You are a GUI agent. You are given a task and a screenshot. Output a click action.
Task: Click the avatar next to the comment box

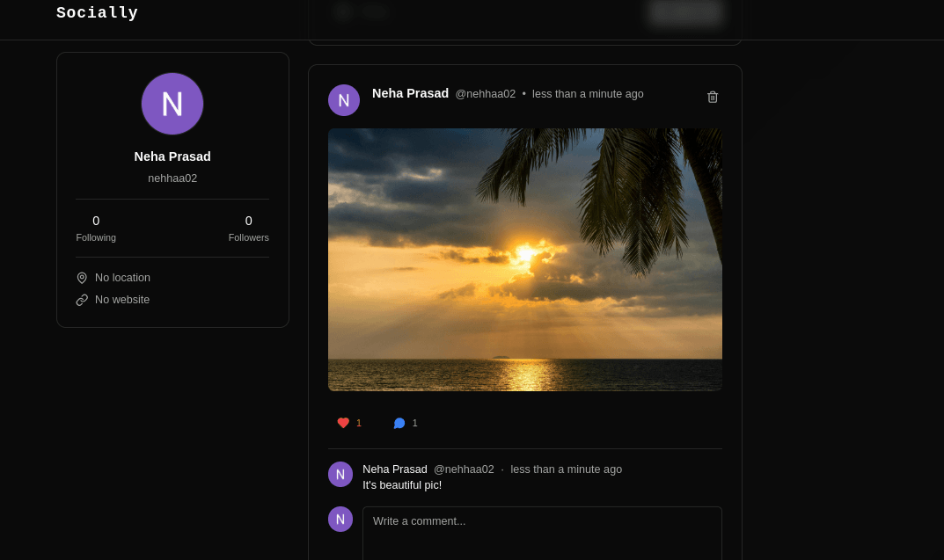coord(340,520)
